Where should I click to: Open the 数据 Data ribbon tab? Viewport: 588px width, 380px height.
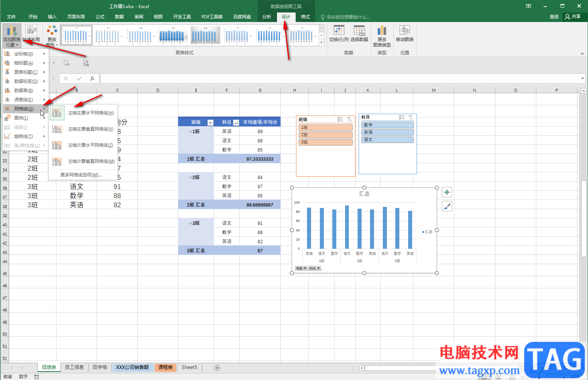pos(119,17)
